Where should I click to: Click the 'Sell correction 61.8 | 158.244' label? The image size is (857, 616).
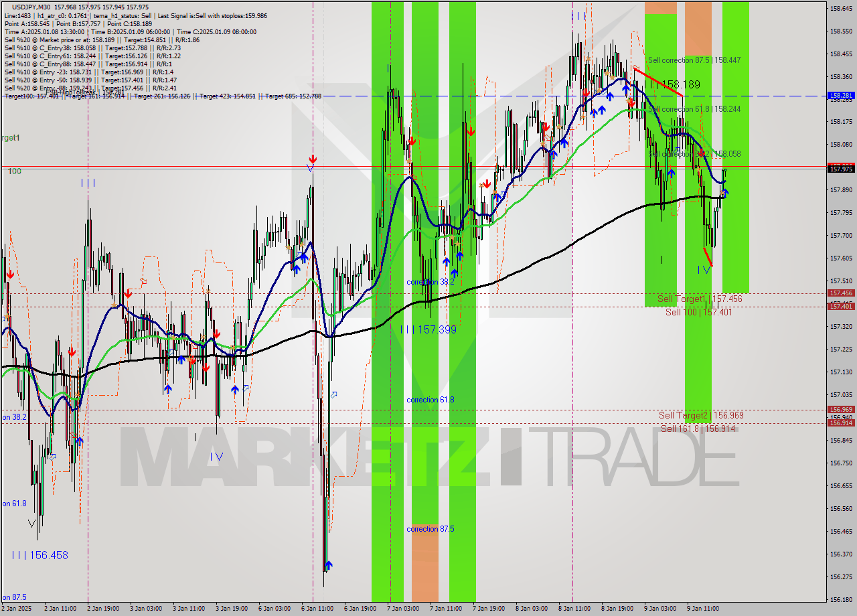click(694, 109)
